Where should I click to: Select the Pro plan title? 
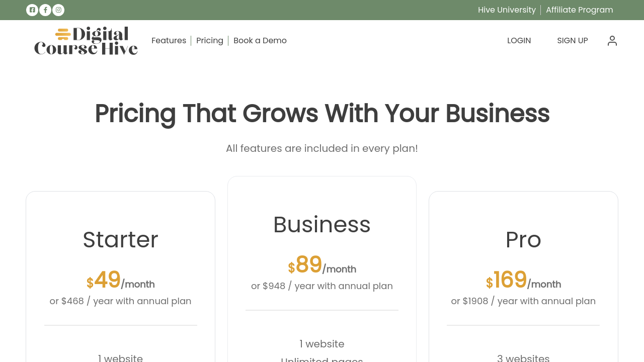click(x=523, y=240)
